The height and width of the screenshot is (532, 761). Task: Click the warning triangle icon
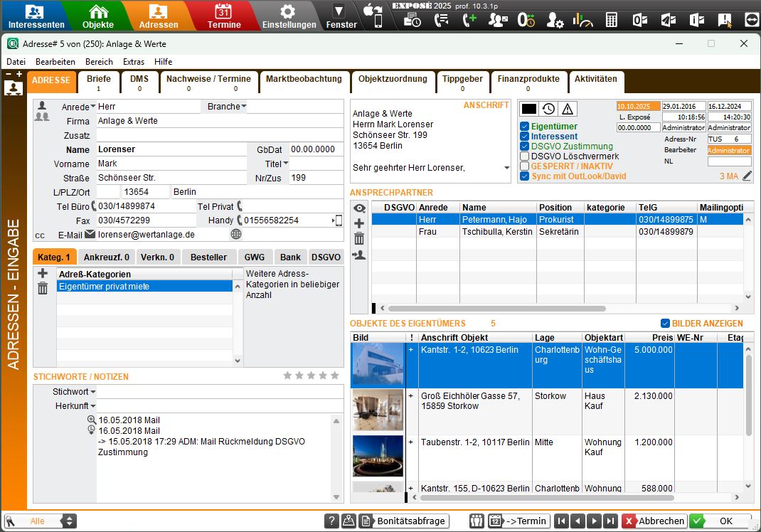pyautogui.click(x=568, y=109)
